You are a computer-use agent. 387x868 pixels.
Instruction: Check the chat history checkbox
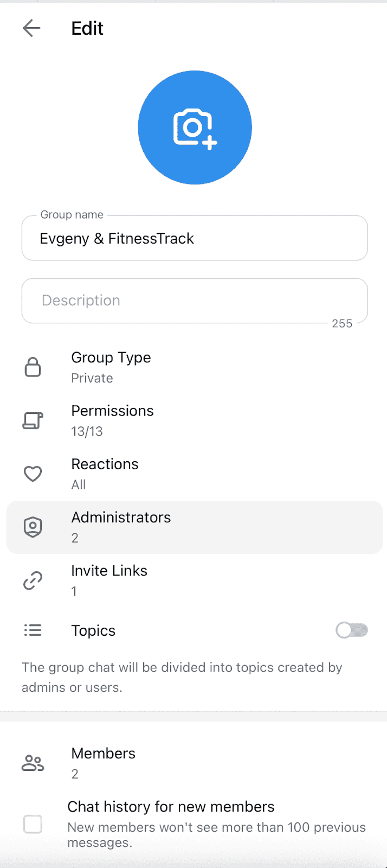(x=33, y=824)
